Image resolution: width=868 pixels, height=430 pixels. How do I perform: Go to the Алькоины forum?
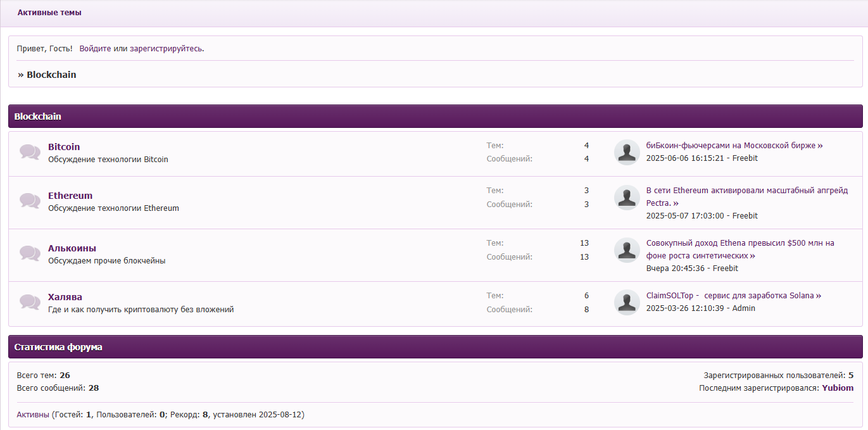pyautogui.click(x=72, y=248)
